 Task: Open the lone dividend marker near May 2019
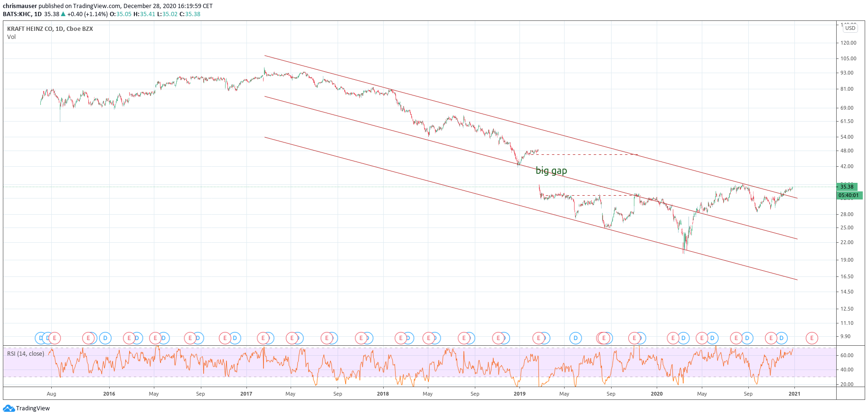pyautogui.click(x=576, y=338)
